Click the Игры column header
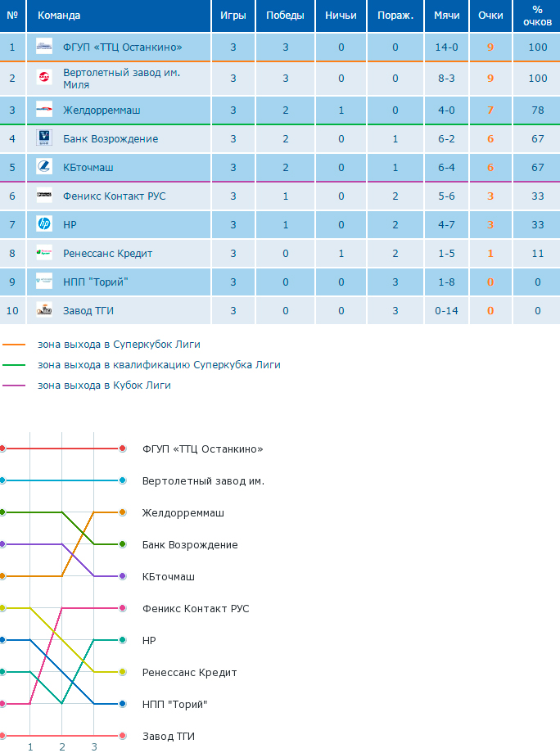 233,16
